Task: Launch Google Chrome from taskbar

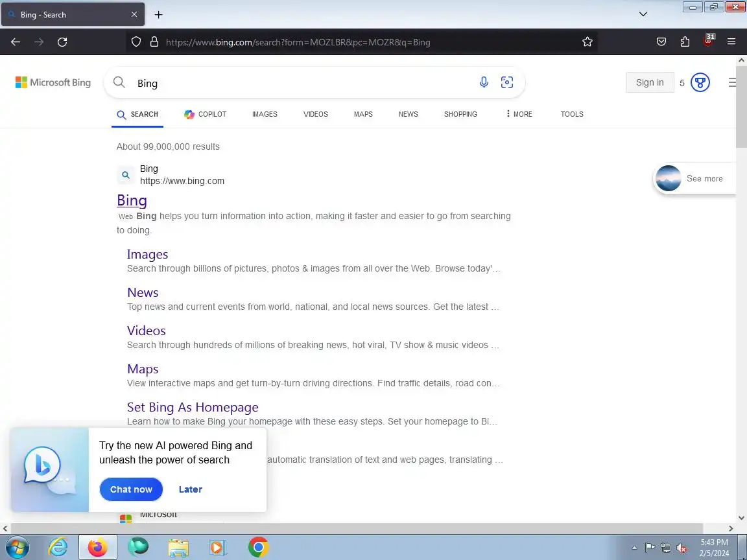Action: (258, 548)
